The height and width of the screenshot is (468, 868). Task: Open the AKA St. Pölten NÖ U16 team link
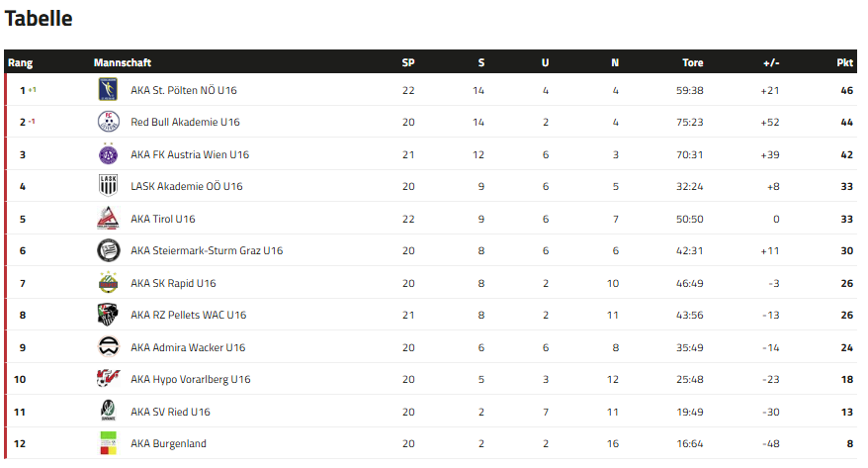pos(184,90)
